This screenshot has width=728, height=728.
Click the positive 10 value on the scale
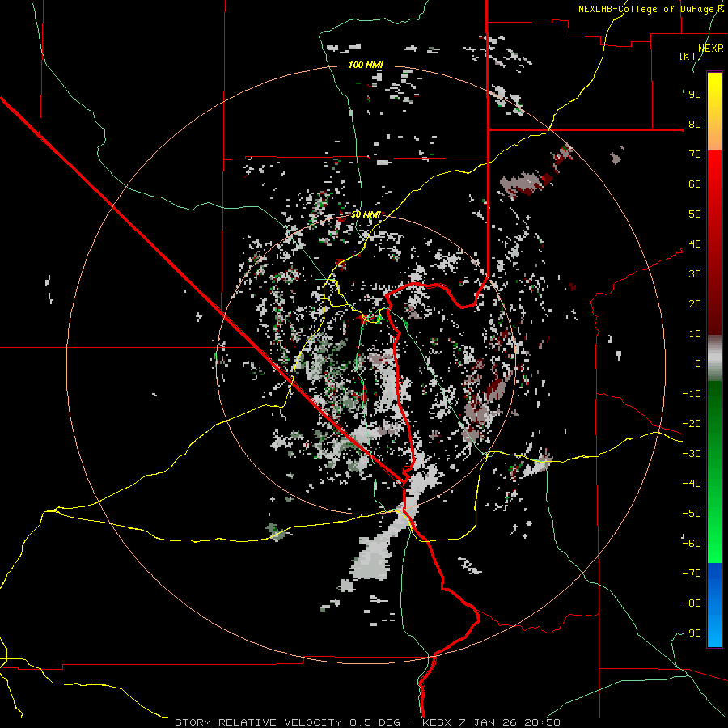click(x=695, y=334)
